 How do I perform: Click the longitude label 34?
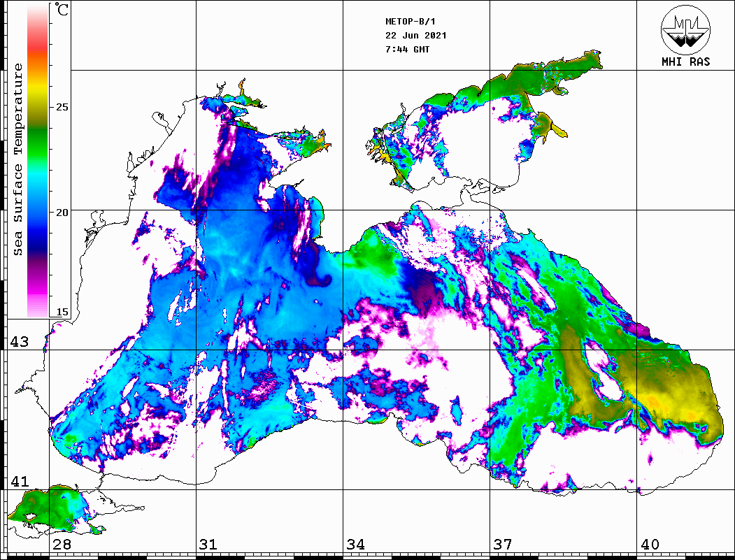356,545
